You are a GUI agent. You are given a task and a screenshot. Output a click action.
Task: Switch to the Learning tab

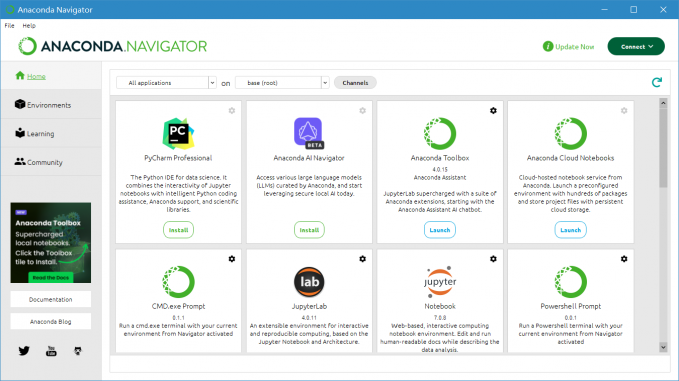tap(51, 133)
